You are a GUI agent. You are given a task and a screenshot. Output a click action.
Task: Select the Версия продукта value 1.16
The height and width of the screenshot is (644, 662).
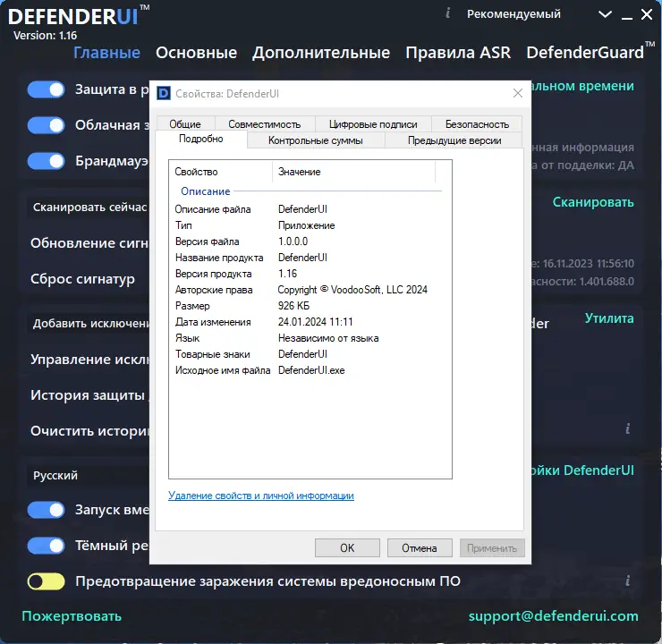point(287,274)
